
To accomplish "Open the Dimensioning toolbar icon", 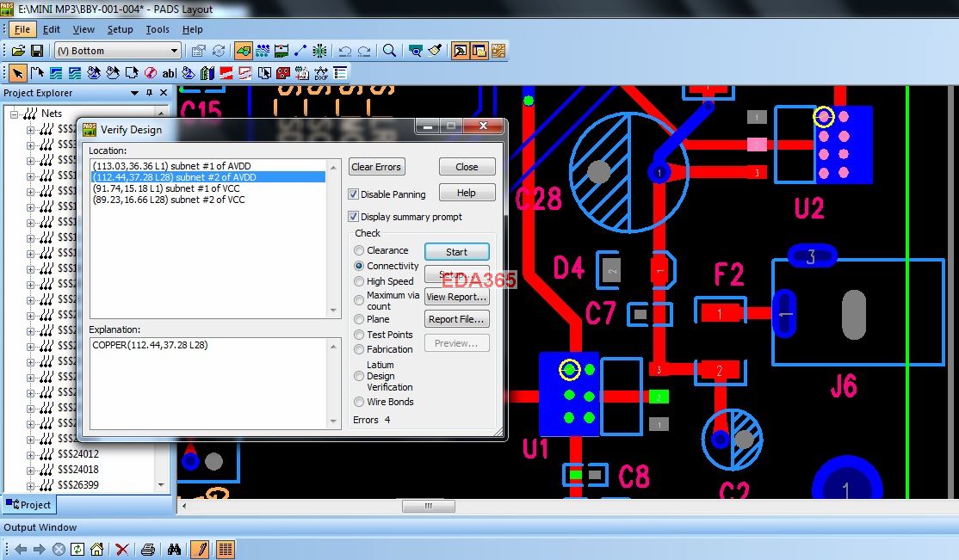I will [x=282, y=51].
